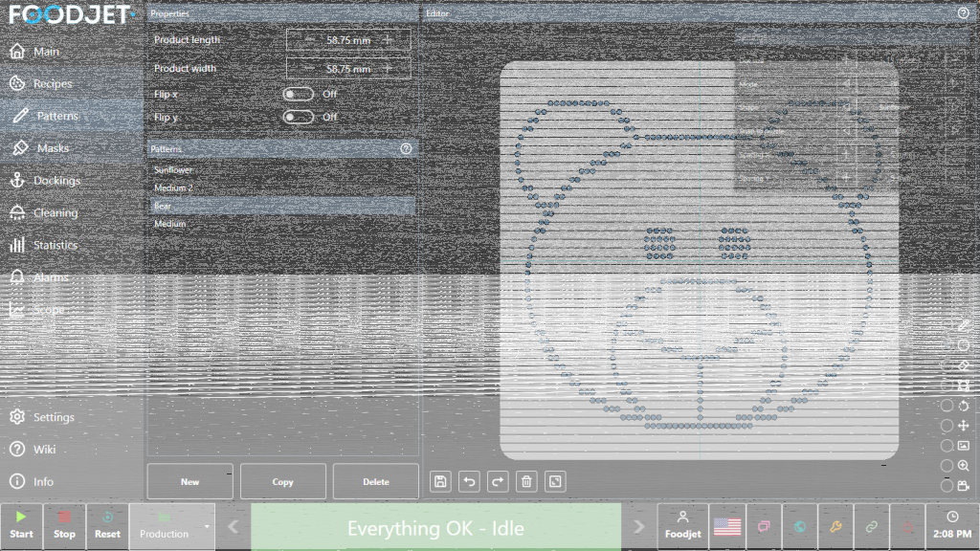Click the Start button

point(21,526)
